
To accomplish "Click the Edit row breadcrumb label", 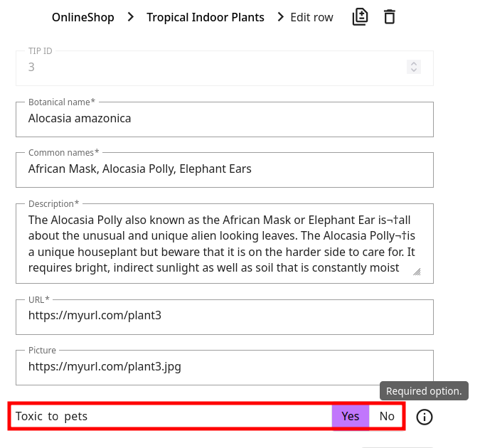I will [311, 17].
